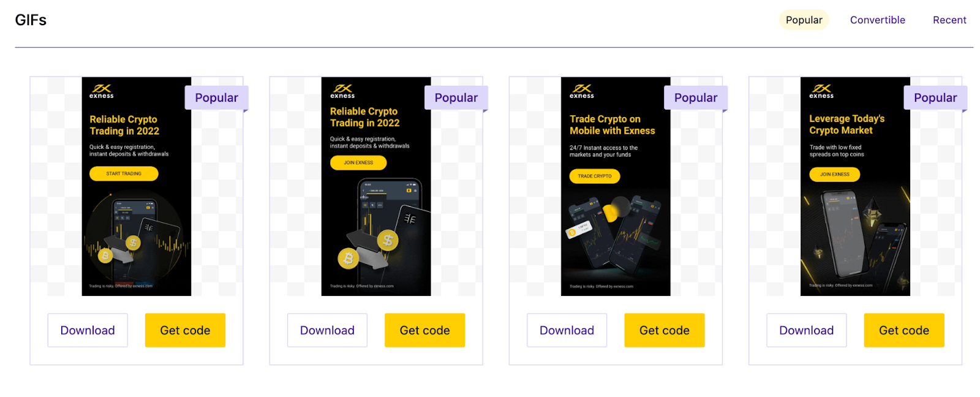Viewport: 980px width, 397px height.
Task: Open the Trade Crypto on Mobile banner preview
Action: tap(616, 186)
